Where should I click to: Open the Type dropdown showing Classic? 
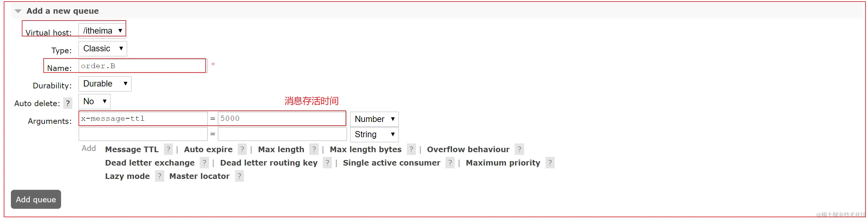103,49
